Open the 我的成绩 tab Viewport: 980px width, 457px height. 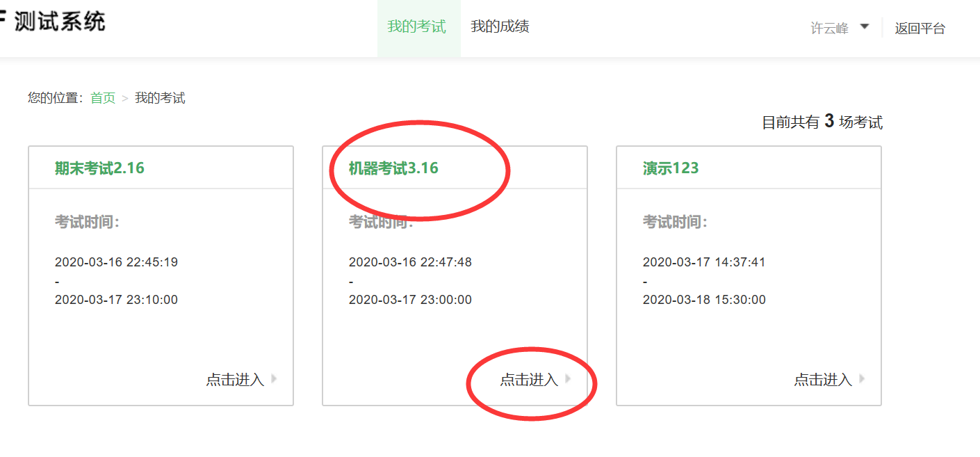point(500,27)
